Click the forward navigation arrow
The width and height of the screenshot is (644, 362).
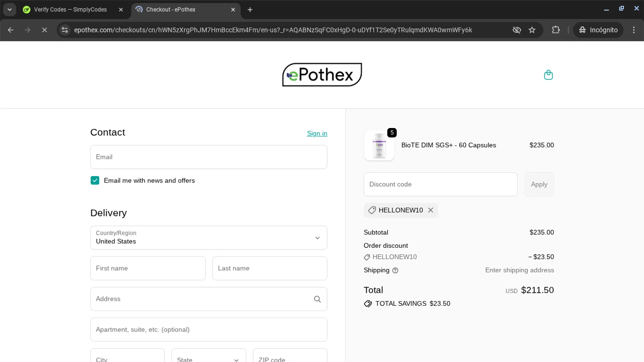click(27, 30)
